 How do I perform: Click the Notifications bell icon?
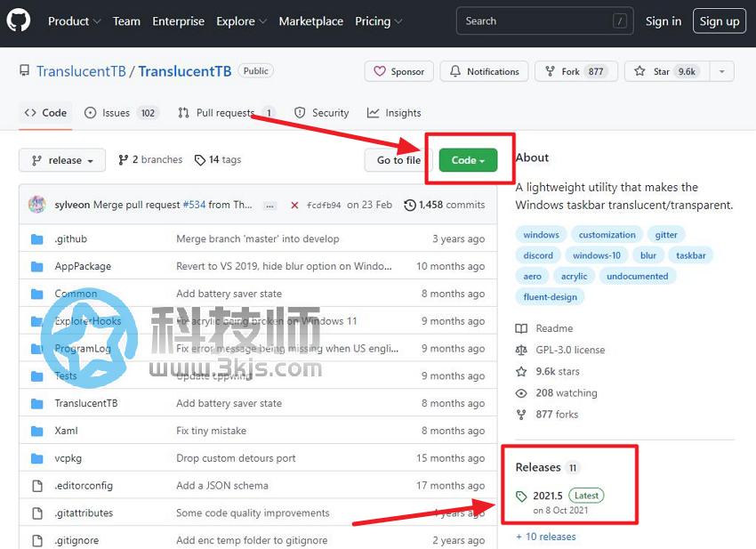454,71
